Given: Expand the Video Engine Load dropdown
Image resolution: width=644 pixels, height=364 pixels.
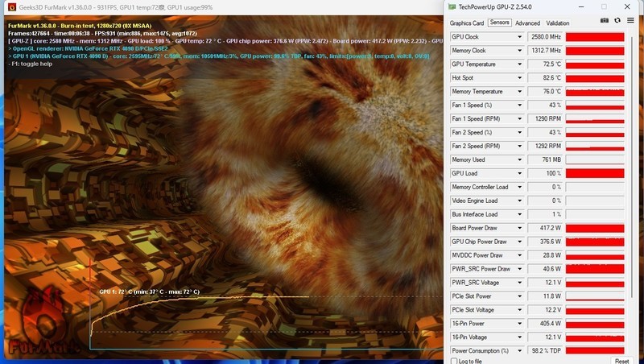Looking at the screenshot, I should point(519,201).
